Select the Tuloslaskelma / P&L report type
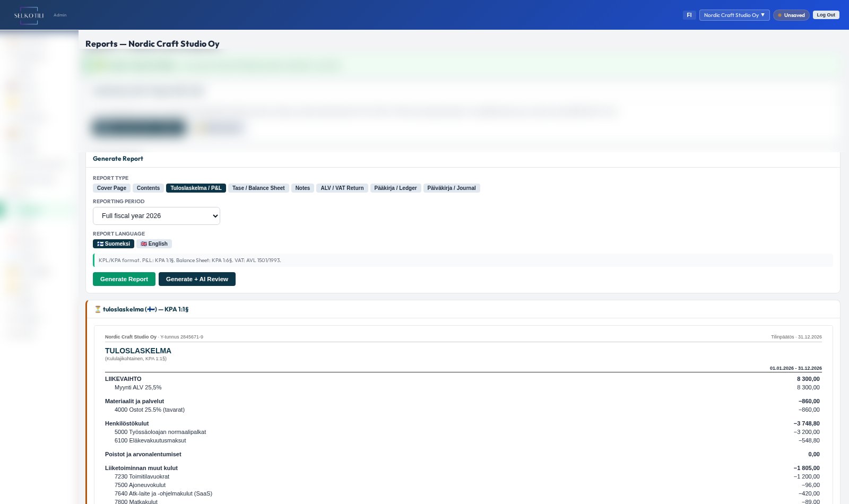This screenshot has height=504, width=849. point(196,188)
